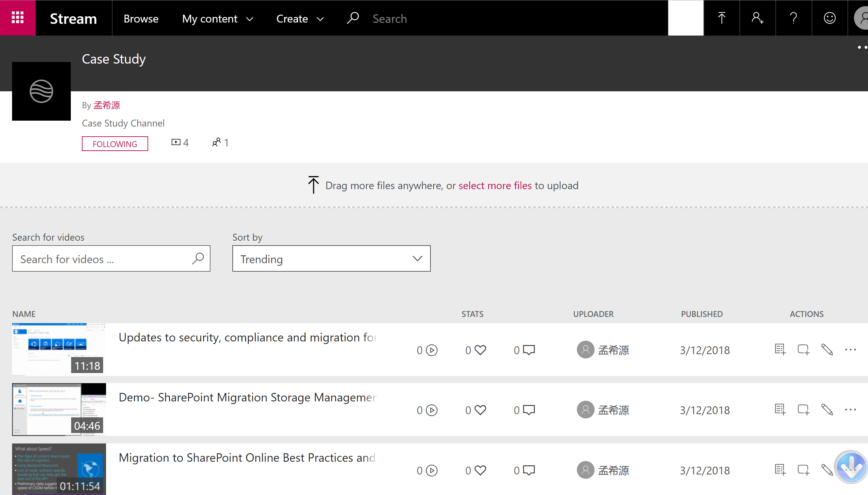
Task: Open Migration to SharePoint Online Best Practices title
Action: [247, 457]
